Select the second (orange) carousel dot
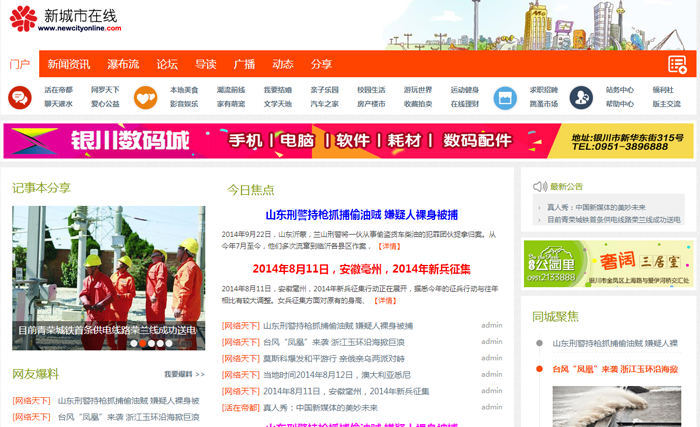This screenshot has width=700, height=427. point(143,343)
